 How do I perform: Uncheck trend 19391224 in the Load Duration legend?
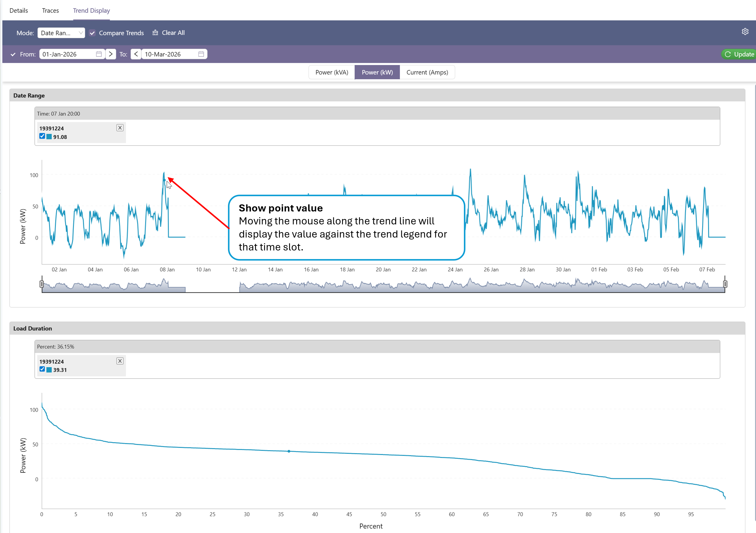[x=42, y=369]
